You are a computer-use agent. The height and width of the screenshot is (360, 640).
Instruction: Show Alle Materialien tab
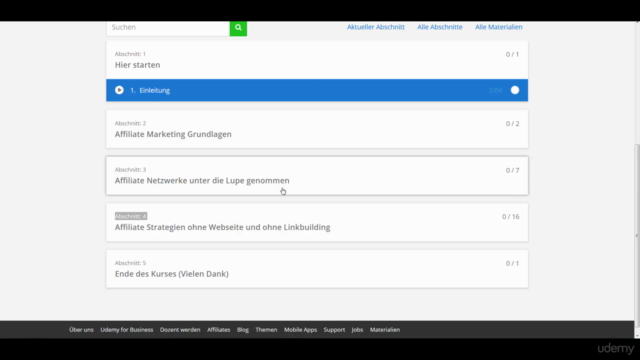(498, 27)
